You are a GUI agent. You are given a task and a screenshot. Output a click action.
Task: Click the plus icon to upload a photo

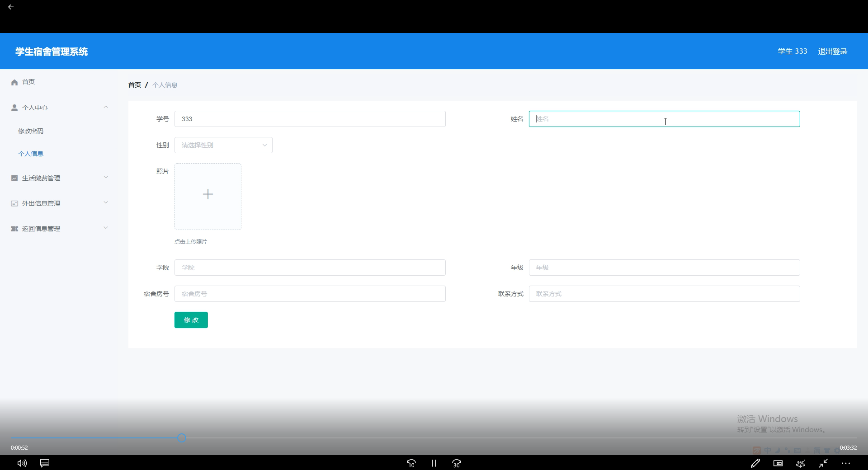pyautogui.click(x=208, y=194)
